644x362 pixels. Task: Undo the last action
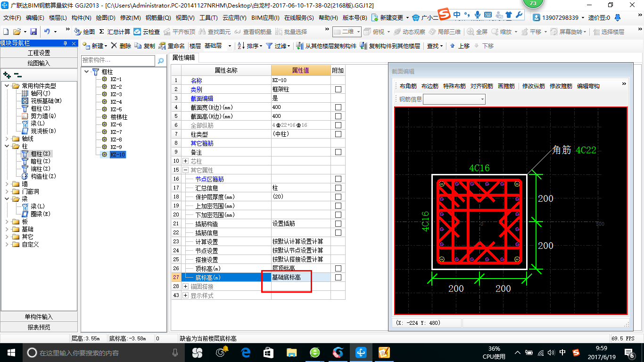point(47,32)
